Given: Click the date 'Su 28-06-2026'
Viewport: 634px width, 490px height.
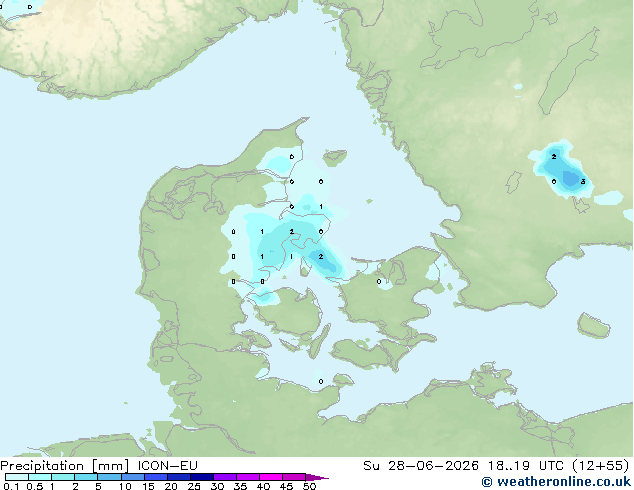Looking at the screenshot, I should pos(421,466).
